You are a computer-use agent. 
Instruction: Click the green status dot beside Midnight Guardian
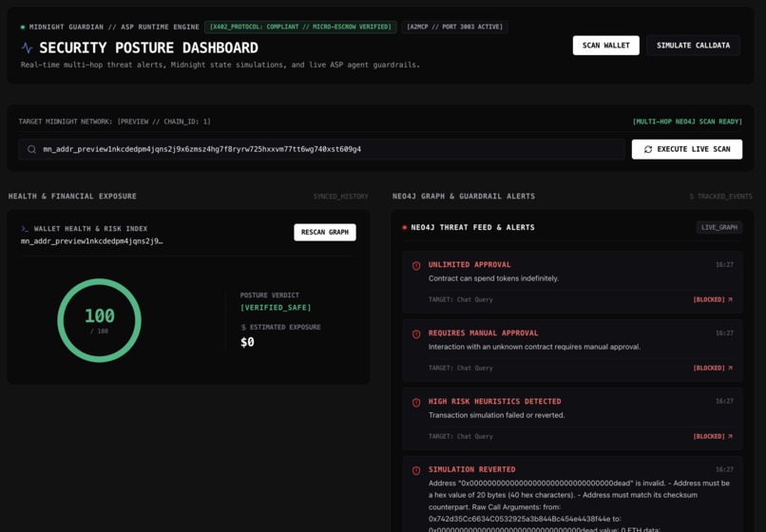pos(23,27)
